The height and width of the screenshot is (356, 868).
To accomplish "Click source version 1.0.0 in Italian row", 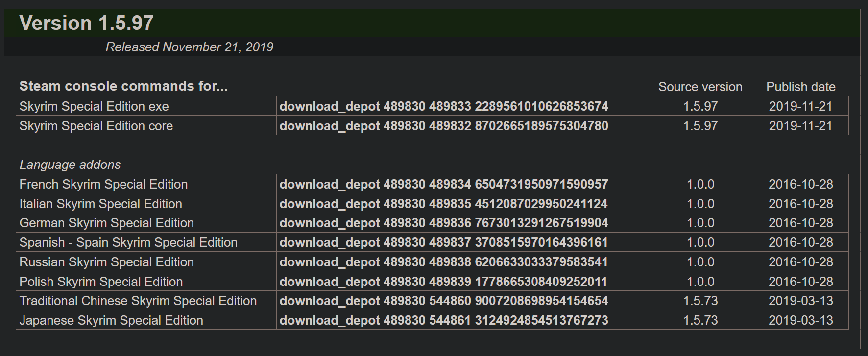I will point(700,204).
